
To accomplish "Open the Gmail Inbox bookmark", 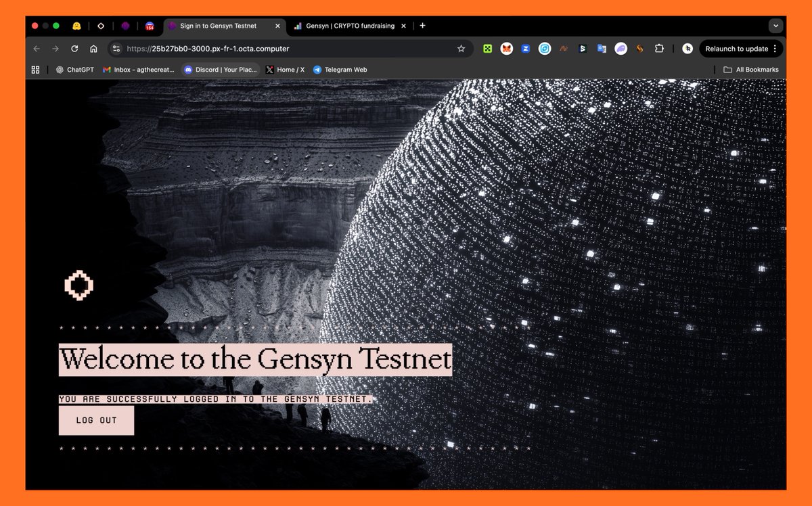I will (139, 70).
